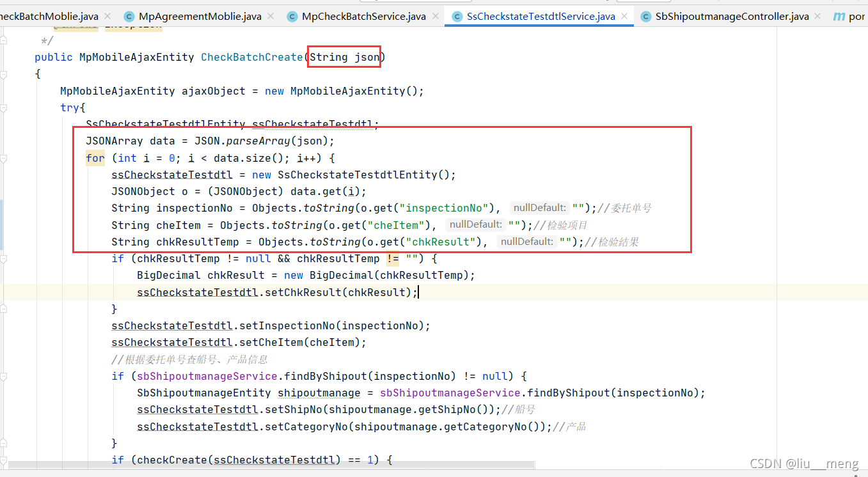Open the partially visible eckBatchMoblie.java tab
The width and height of the screenshot is (868, 477).
tap(50, 16)
